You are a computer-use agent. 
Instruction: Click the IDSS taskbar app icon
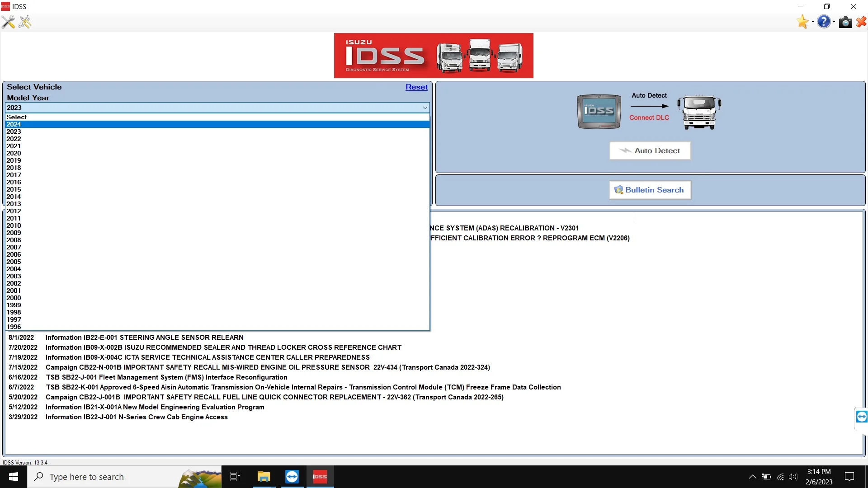point(320,477)
